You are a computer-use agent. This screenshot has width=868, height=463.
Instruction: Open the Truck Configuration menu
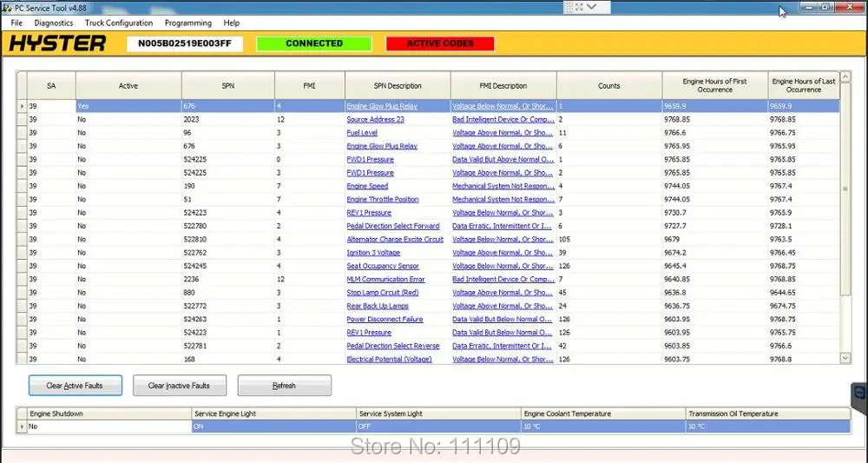click(x=118, y=23)
